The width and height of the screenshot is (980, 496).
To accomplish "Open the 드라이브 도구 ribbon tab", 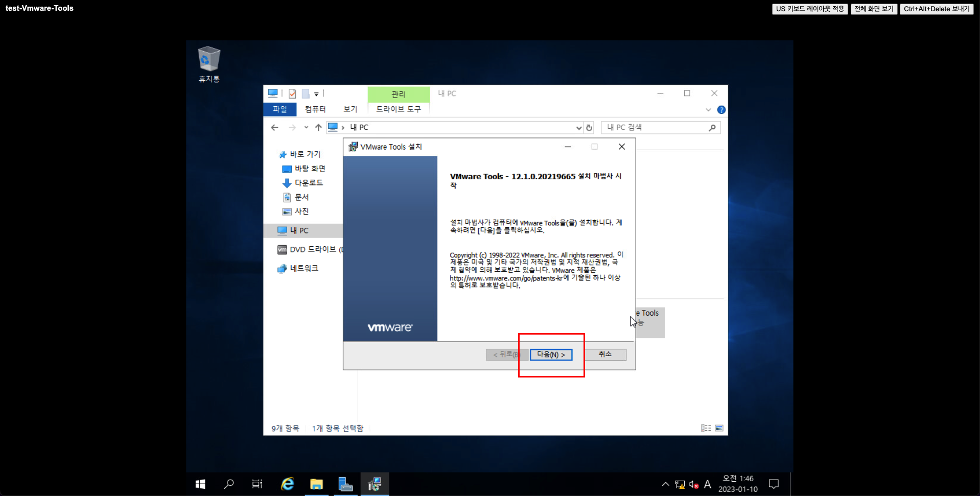I will pyautogui.click(x=399, y=109).
